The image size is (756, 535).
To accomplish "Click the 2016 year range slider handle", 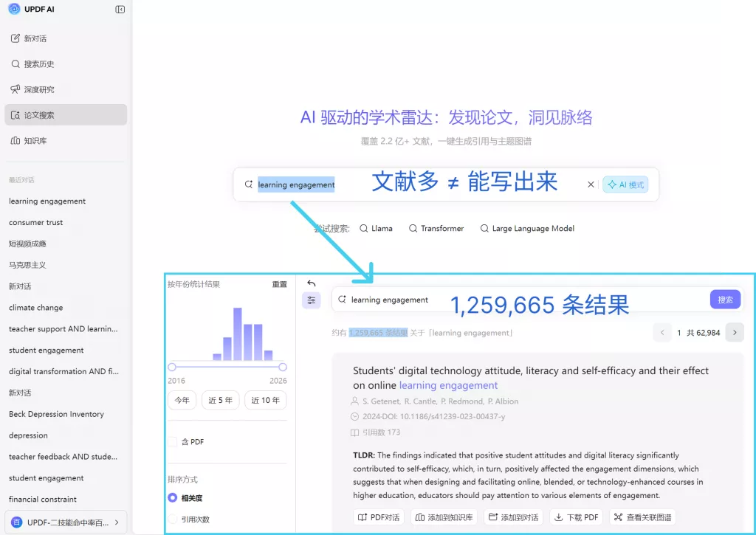I will point(172,367).
